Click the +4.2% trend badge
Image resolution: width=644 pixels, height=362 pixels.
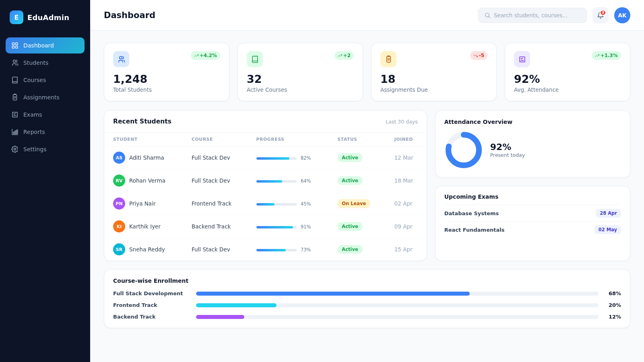pos(205,56)
